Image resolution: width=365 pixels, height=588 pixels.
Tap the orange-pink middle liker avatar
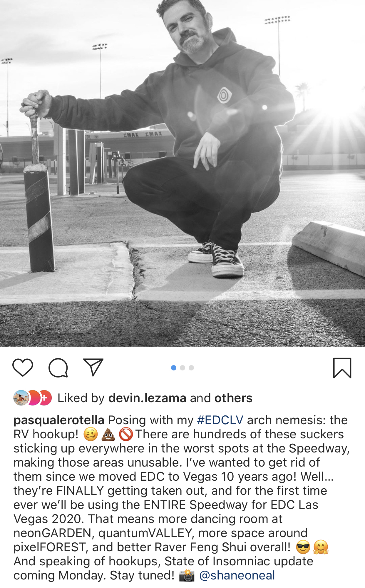coord(34,398)
